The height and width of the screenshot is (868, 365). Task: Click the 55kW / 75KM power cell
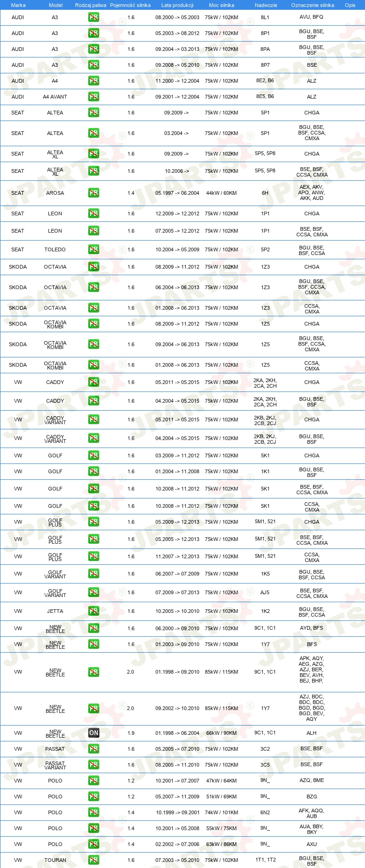(221, 828)
